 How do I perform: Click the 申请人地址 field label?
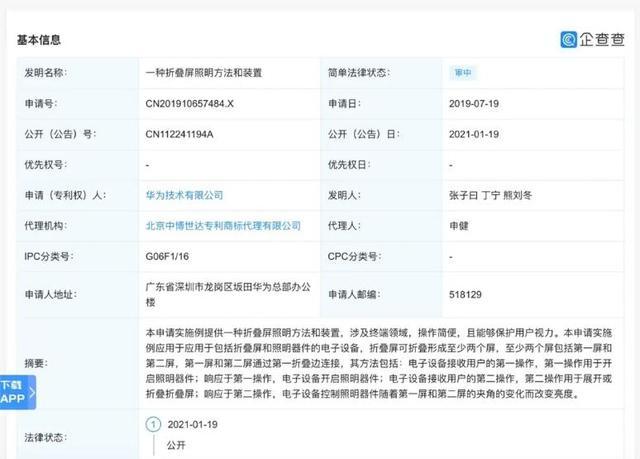[51, 295]
